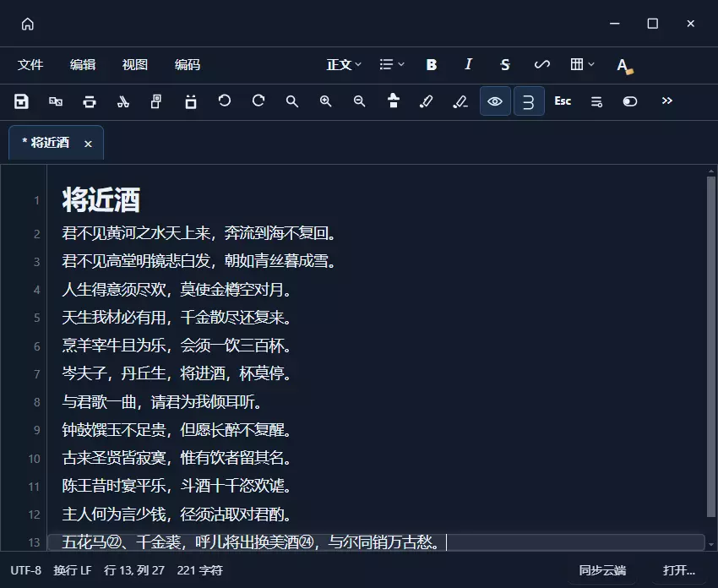
Task: Apply strikethrough formatting
Action: tap(504, 64)
